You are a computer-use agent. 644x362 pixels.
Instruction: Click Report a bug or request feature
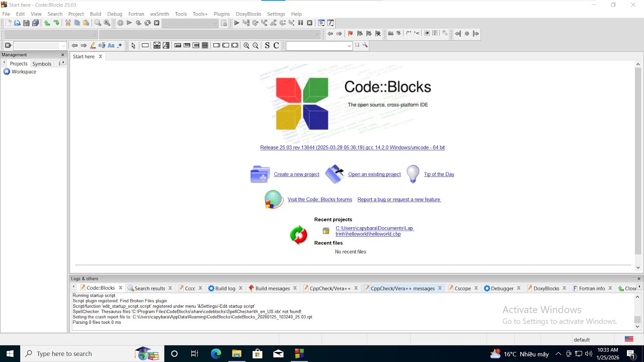pos(399,200)
